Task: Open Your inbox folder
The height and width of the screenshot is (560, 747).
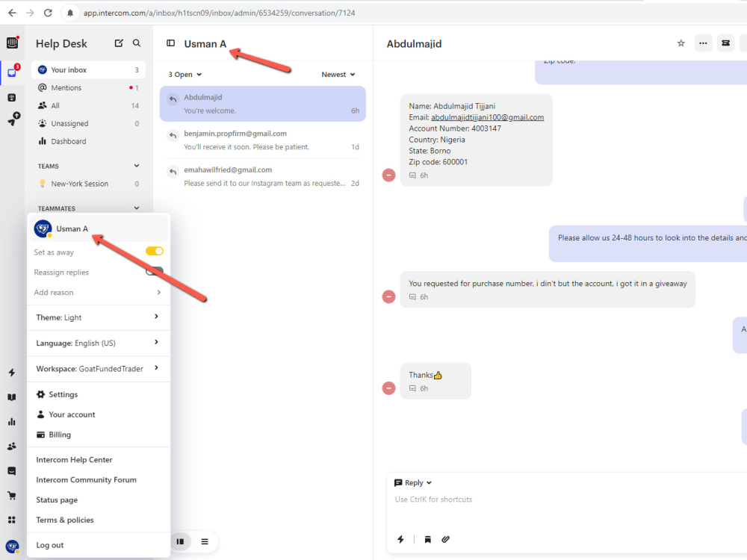Action: (89, 70)
